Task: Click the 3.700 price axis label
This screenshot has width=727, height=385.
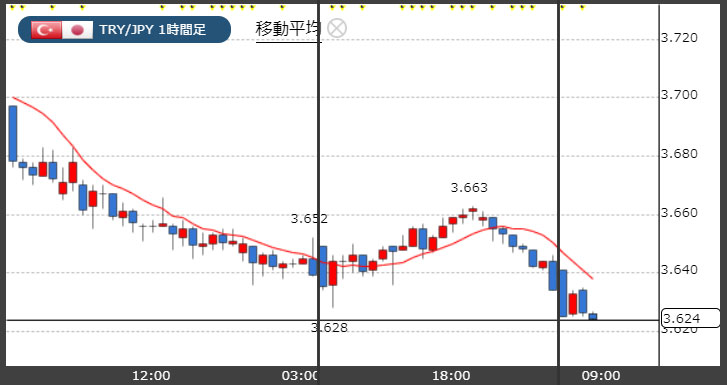Action: pos(679,95)
